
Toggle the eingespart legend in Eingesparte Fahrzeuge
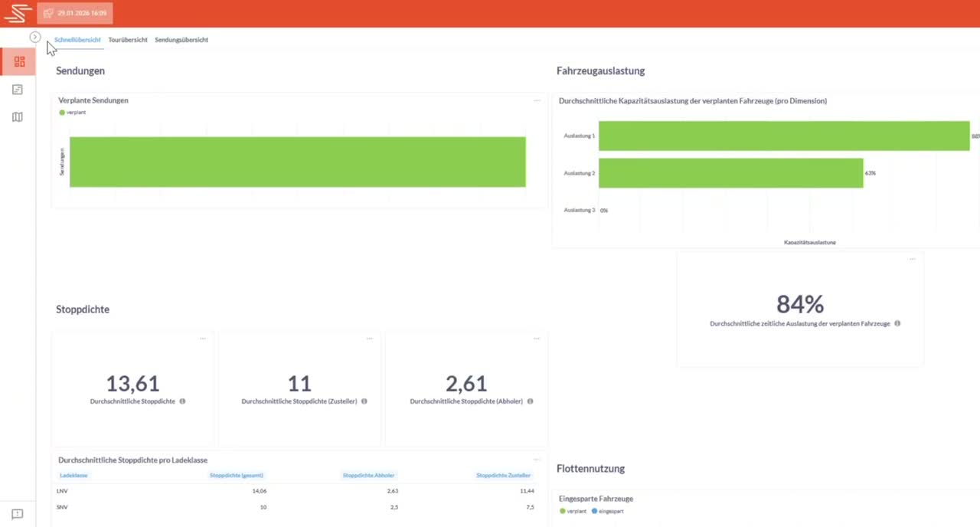(608, 511)
